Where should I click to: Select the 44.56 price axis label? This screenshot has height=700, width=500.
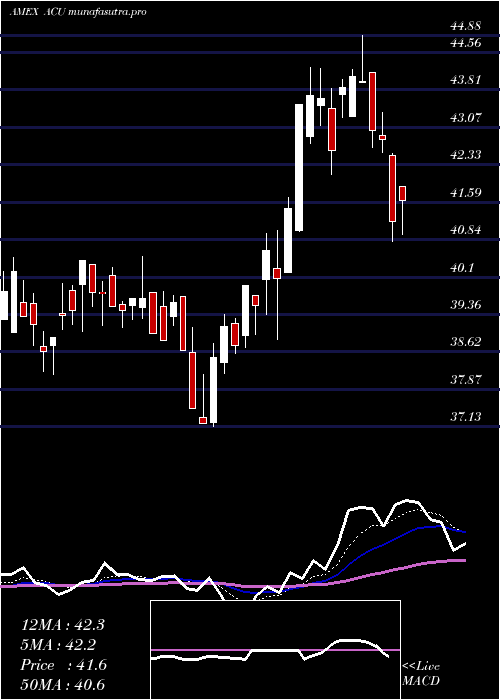point(466,43)
